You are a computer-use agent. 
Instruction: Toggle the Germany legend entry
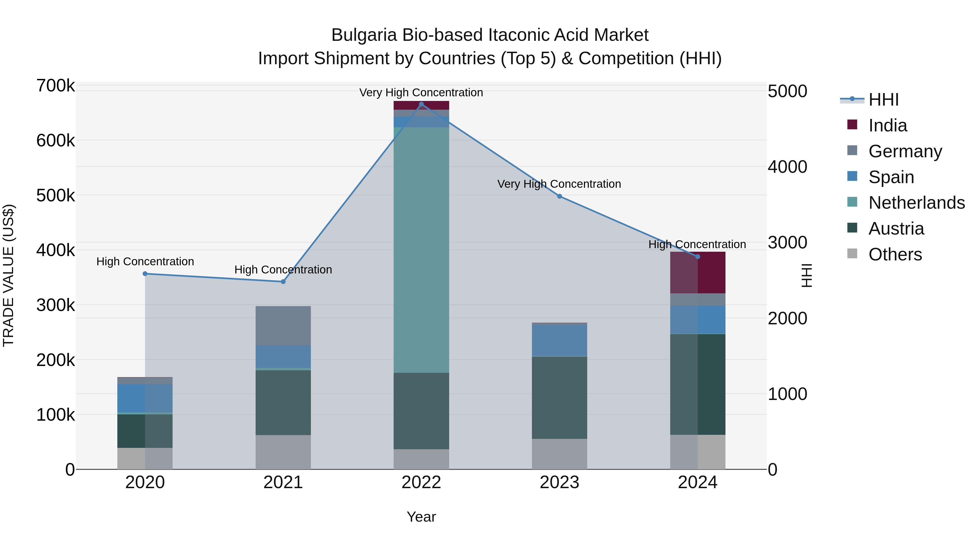[895, 151]
